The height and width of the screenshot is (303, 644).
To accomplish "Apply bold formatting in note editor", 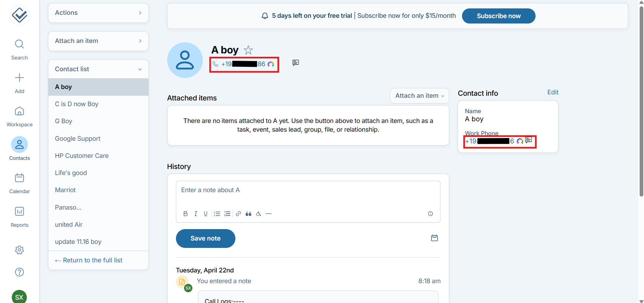I will (185, 214).
